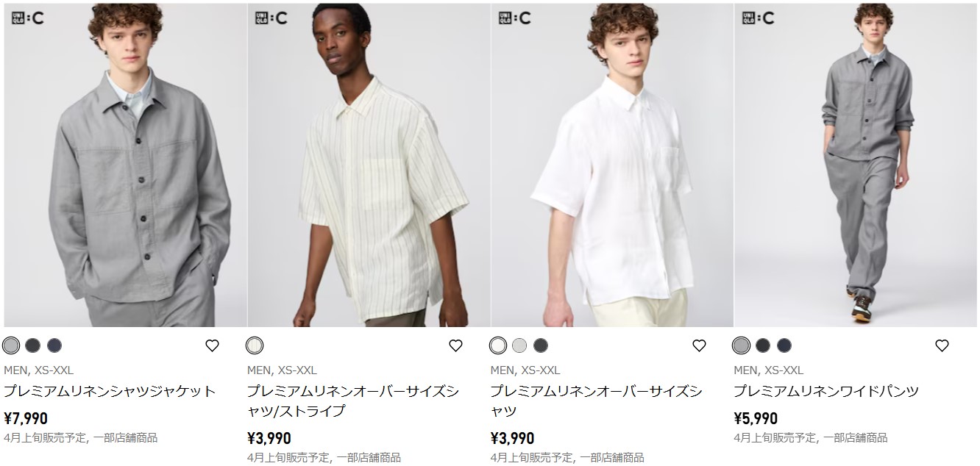Viewport: 980px width, 466px height.
Task: View the wide pants full-body model photo
Action: coord(856,165)
